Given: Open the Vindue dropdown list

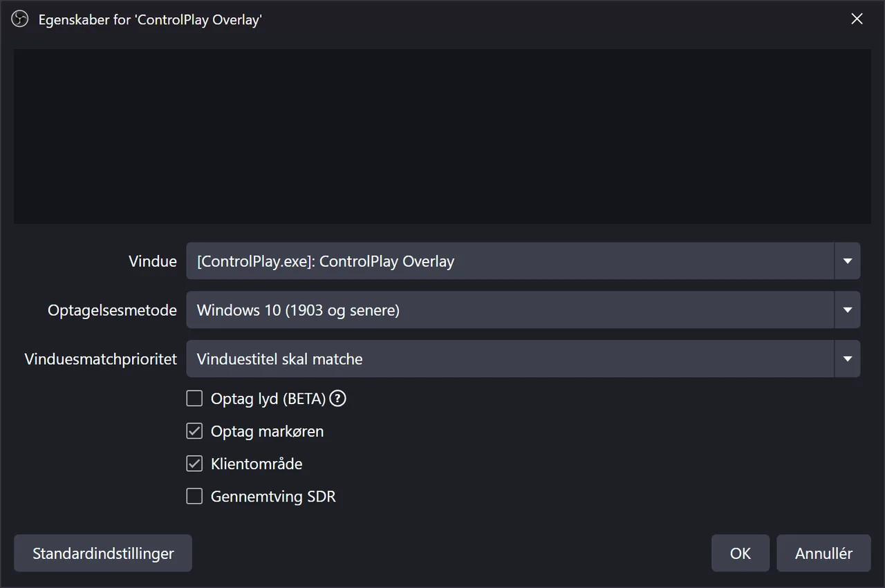Looking at the screenshot, I should tap(523, 261).
